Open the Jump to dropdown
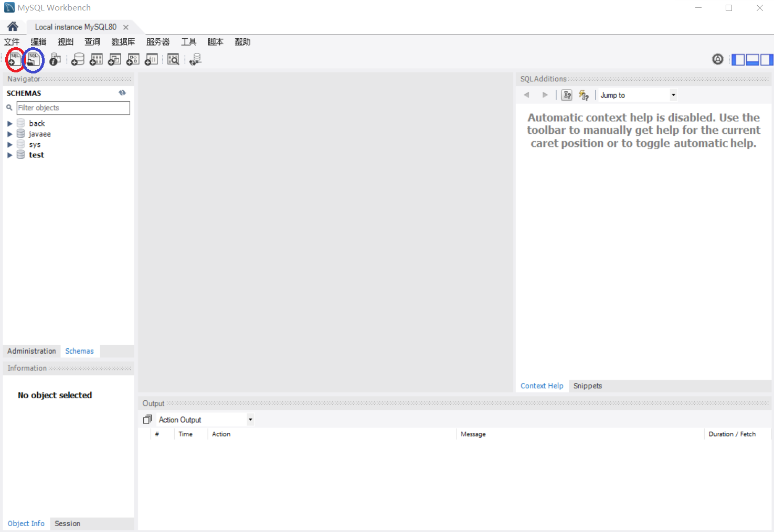774x532 pixels. (x=673, y=95)
